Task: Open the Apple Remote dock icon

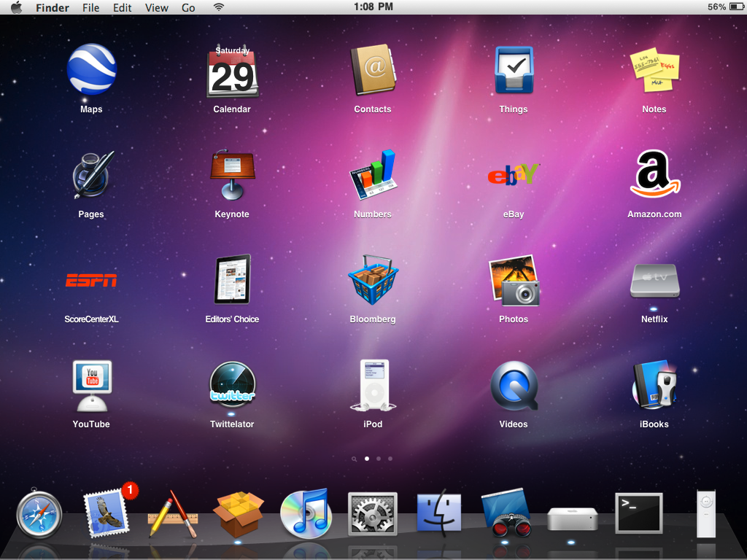Action: [706, 514]
